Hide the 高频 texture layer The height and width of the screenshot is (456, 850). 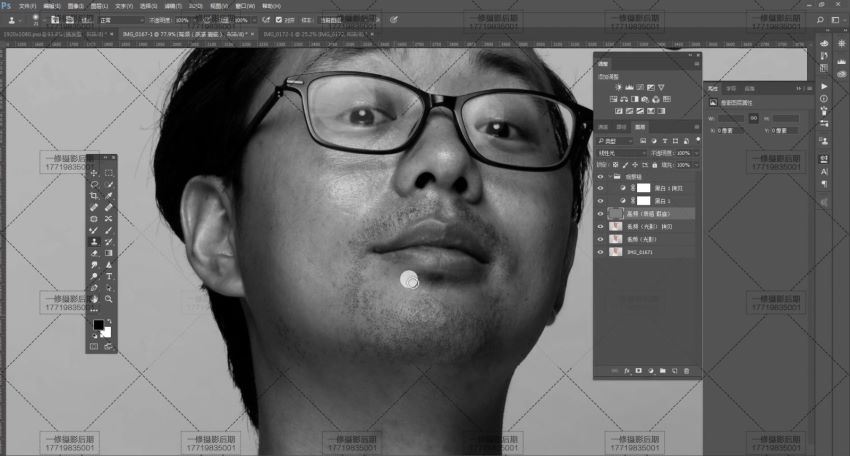(600, 214)
